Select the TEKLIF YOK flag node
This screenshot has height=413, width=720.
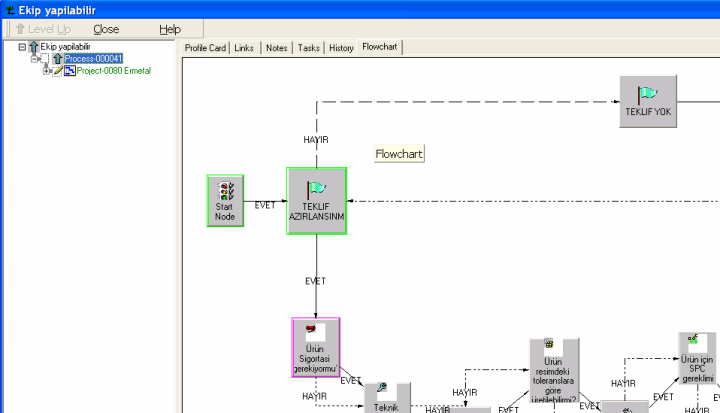pos(649,101)
